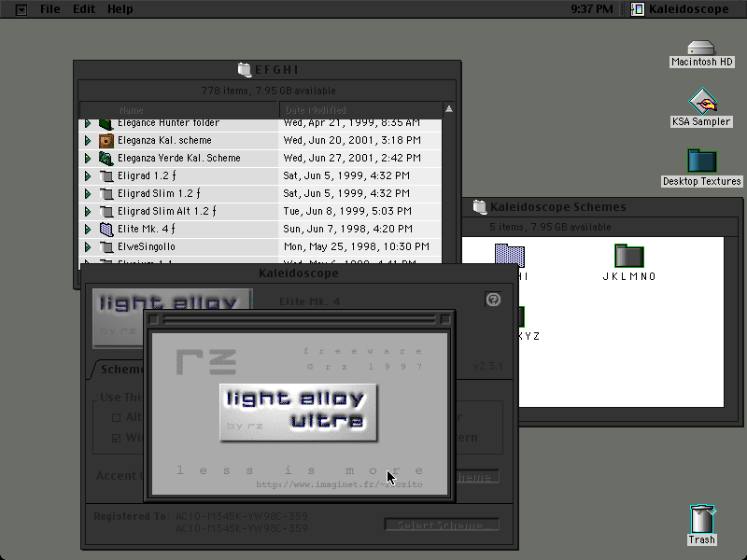Screen dimensions: 747x560
Task: Click the Kaleidoscope application menu icon
Action: tap(638, 9)
